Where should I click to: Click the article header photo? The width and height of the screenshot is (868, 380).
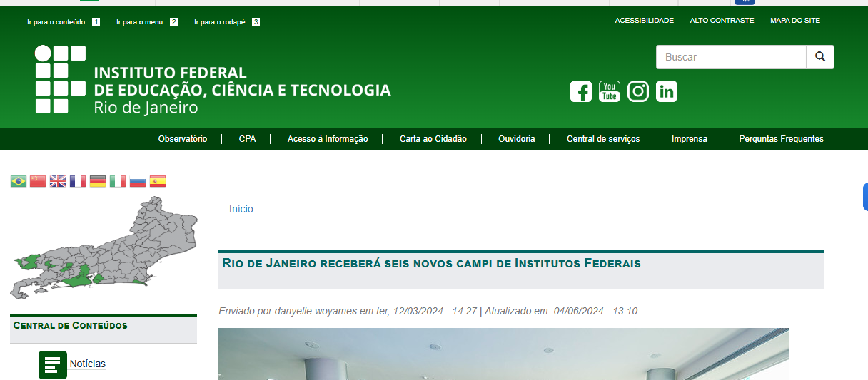tap(503, 354)
